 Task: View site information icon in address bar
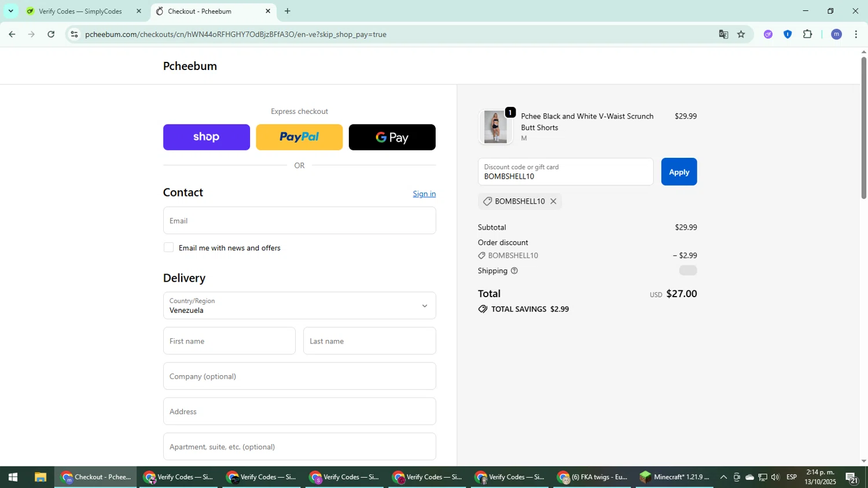(74, 34)
